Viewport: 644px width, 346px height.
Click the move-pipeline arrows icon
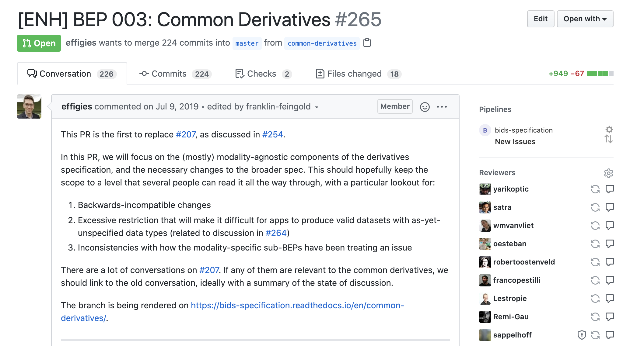pos(608,139)
